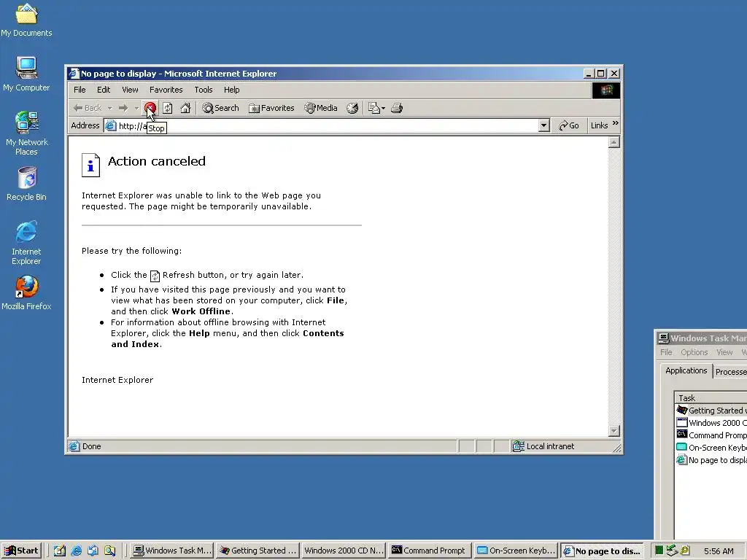The width and height of the screenshot is (747, 560).
Task: Click the network connection tray icon
Action: pos(672,551)
